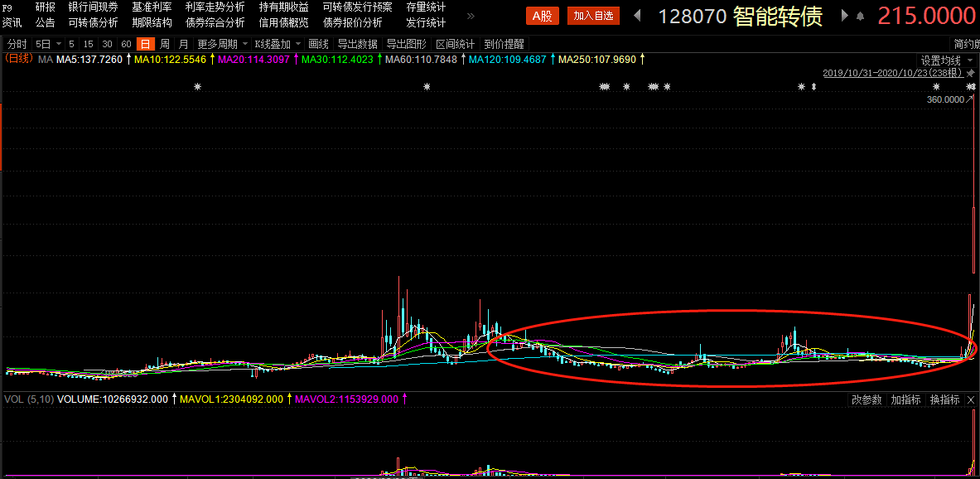Click the alert bell beside the price

(860, 15)
